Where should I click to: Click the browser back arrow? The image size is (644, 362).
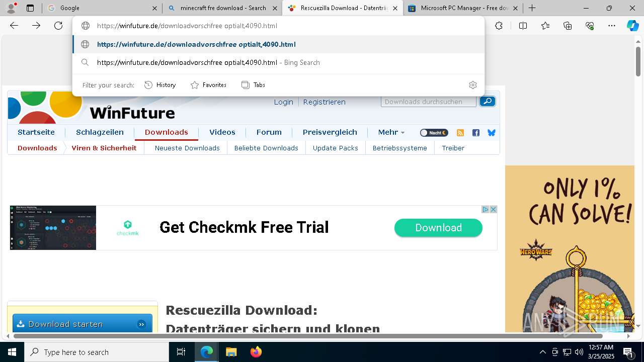[14, 26]
